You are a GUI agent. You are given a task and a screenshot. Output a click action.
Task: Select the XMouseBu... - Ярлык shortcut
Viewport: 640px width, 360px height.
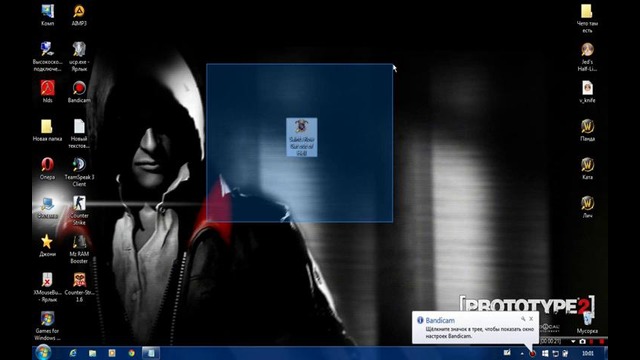47,287
